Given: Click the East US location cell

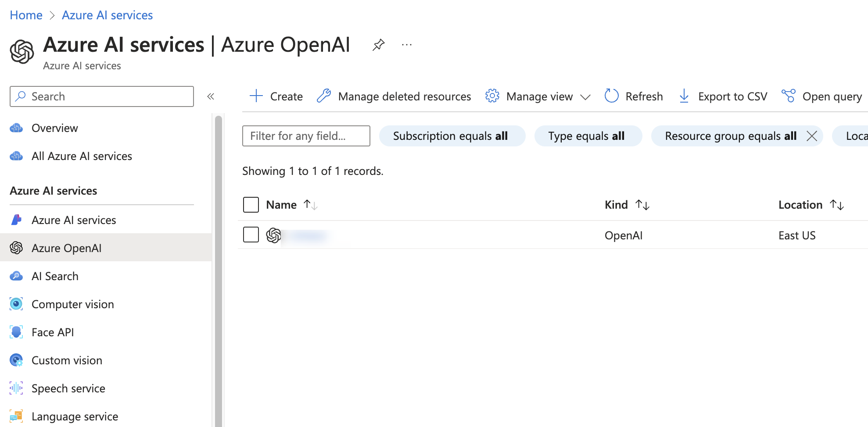Looking at the screenshot, I should tap(797, 235).
